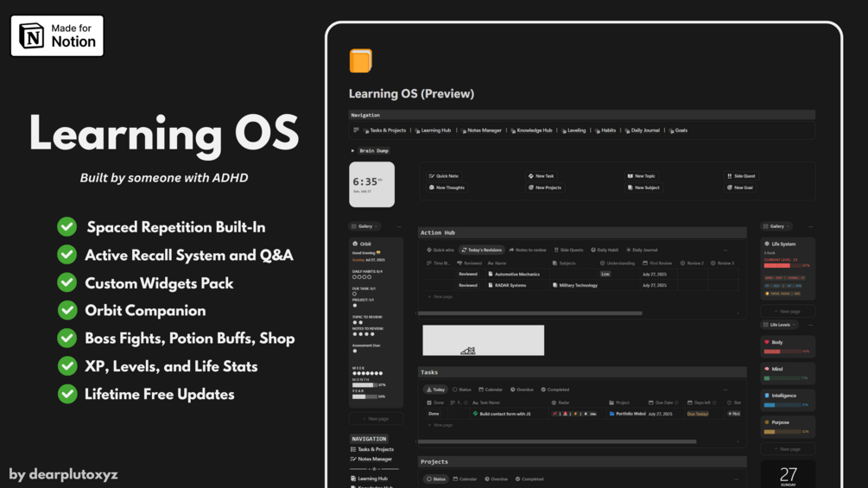Click the New Subject button
Image resolution: width=868 pixels, height=488 pixels.
point(643,187)
